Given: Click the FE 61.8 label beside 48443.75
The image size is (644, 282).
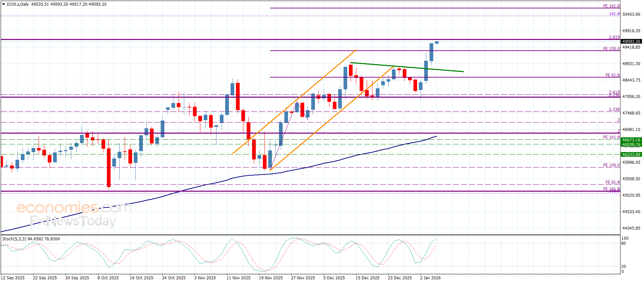Looking at the screenshot, I should (x=613, y=75).
